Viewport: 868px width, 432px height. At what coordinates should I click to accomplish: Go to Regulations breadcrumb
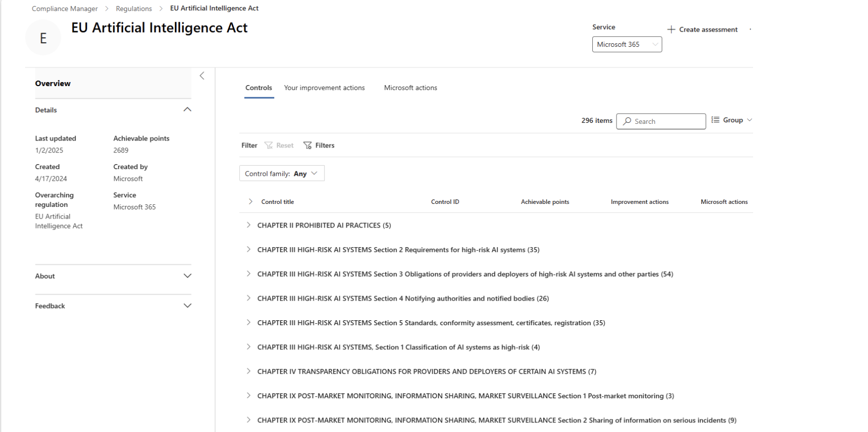(x=134, y=9)
